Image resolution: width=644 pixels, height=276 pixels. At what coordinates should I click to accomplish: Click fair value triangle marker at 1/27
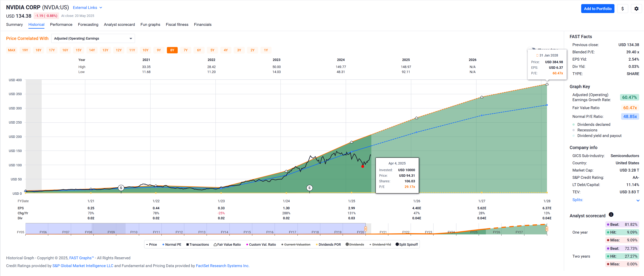coord(482,97)
